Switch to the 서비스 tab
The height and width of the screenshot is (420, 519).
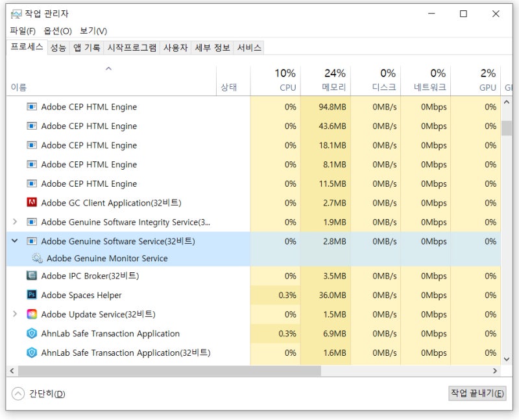pyautogui.click(x=248, y=47)
